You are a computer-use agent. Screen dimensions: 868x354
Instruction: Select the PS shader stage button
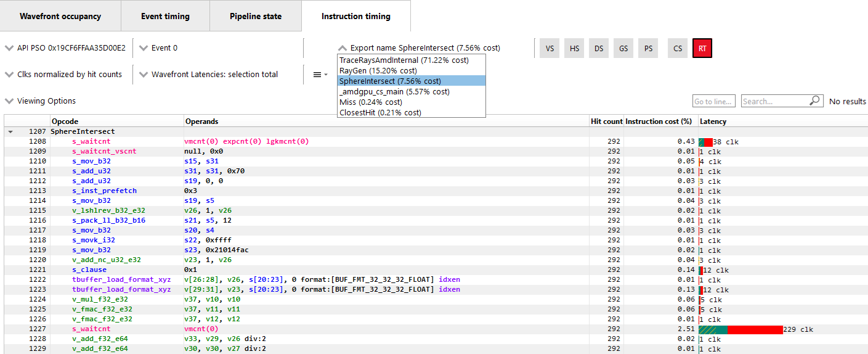pyautogui.click(x=648, y=48)
